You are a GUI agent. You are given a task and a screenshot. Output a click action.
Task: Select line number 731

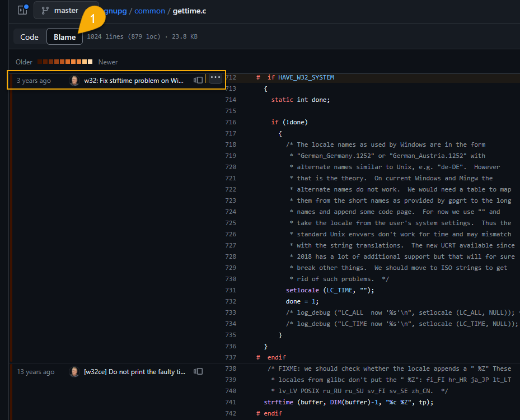[231, 290]
